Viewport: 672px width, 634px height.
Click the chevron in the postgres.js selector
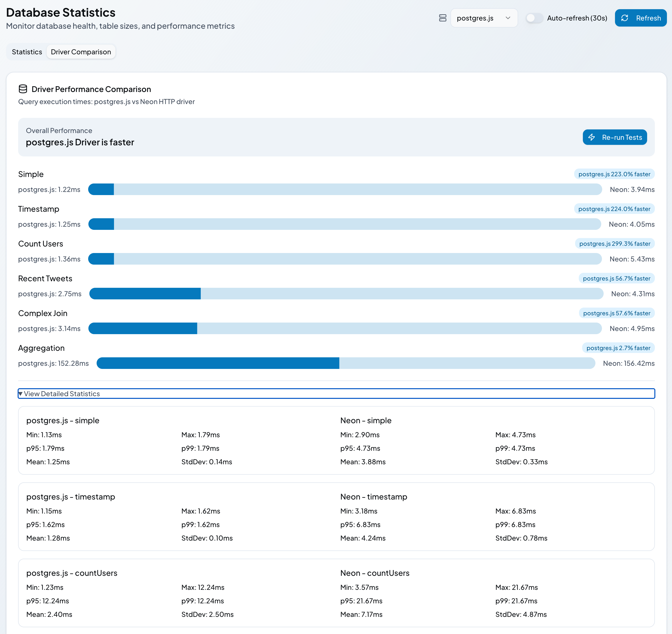coord(508,18)
